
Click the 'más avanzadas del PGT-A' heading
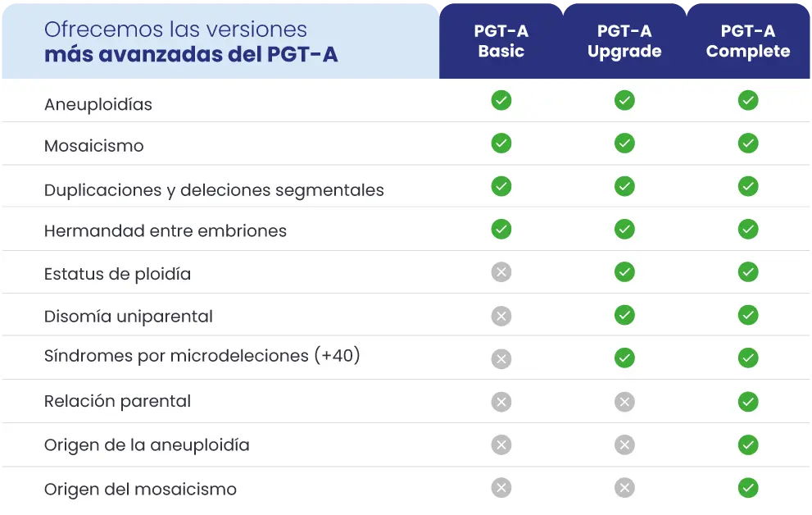191,55
